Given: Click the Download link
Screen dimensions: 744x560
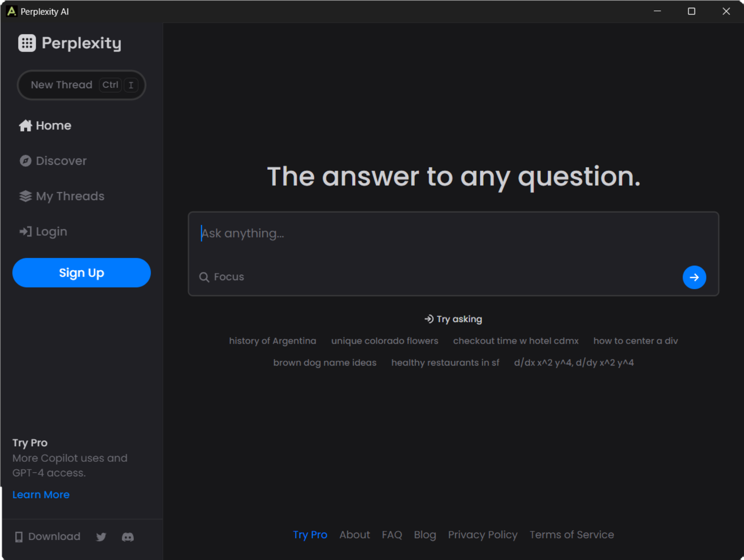Looking at the screenshot, I should [47, 537].
